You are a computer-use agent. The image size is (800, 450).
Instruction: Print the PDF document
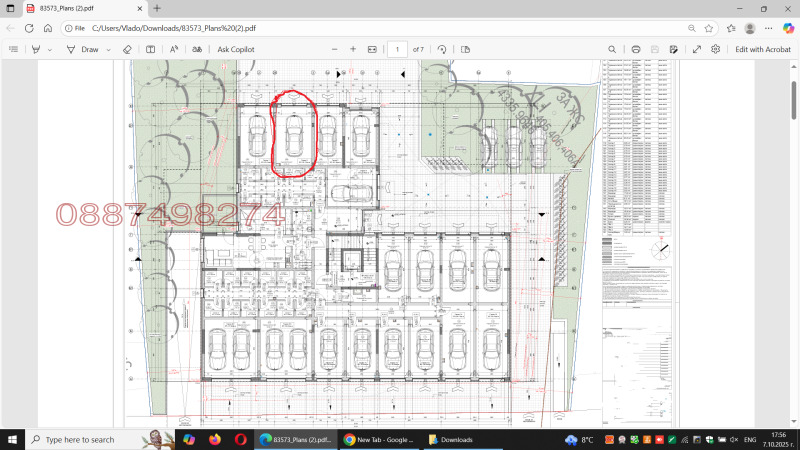(x=635, y=49)
